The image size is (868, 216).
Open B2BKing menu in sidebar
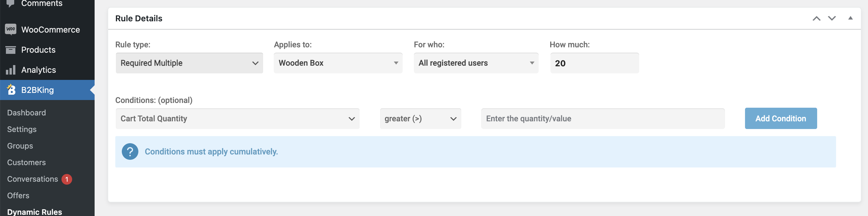(x=47, y=90)
